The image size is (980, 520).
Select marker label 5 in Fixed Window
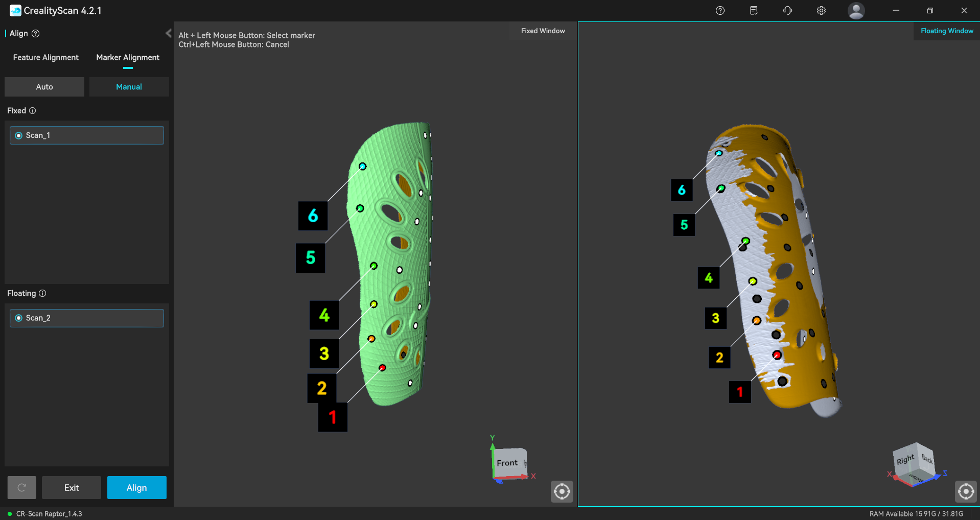click(x=311, y=258)
